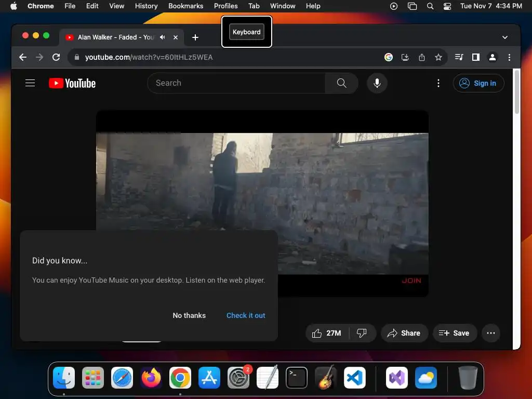Image resolution: width=532 pixels, height=399 pixels.
Task: Open a new tab
Action: tap(195, 37)
